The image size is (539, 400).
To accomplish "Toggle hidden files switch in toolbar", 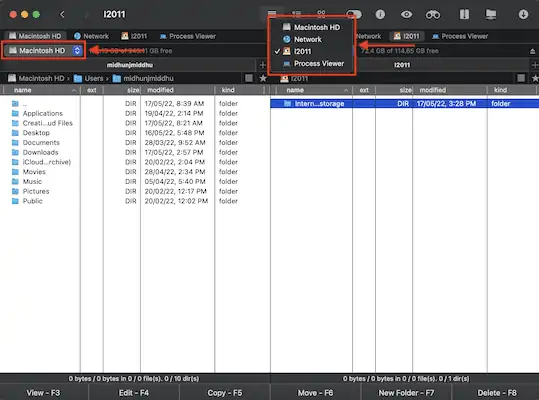I will pyautogui.click(x=354, y=14).
